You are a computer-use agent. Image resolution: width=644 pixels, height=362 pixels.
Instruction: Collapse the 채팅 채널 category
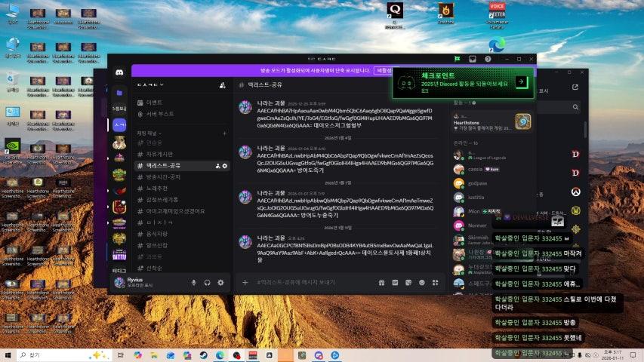coord(146,133)
